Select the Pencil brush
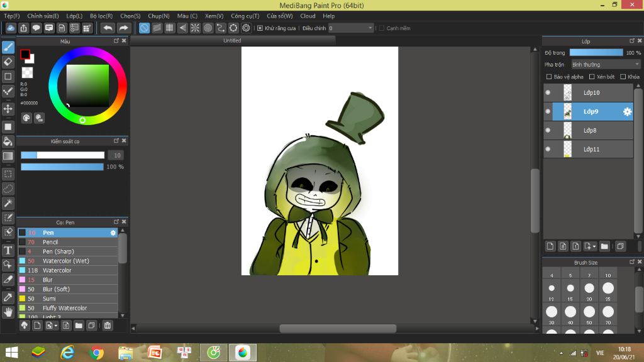The image size is (644, 362). (x=68, y=242)
